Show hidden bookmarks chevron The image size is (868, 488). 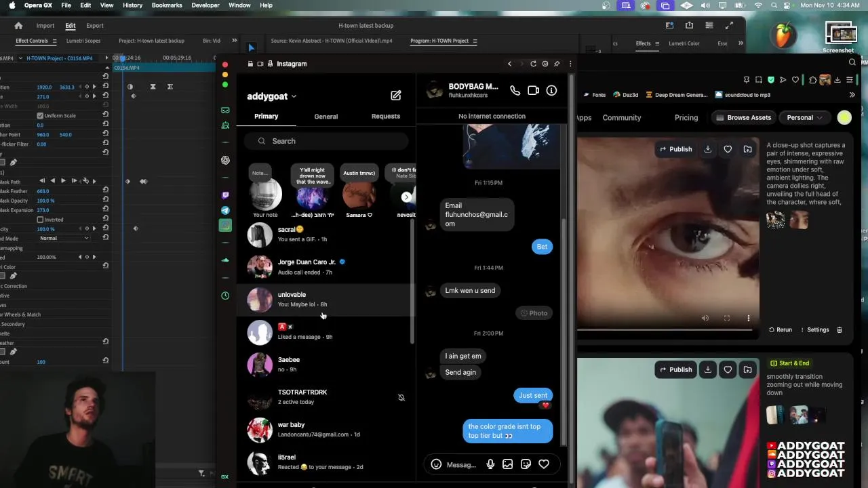(852, 95)
